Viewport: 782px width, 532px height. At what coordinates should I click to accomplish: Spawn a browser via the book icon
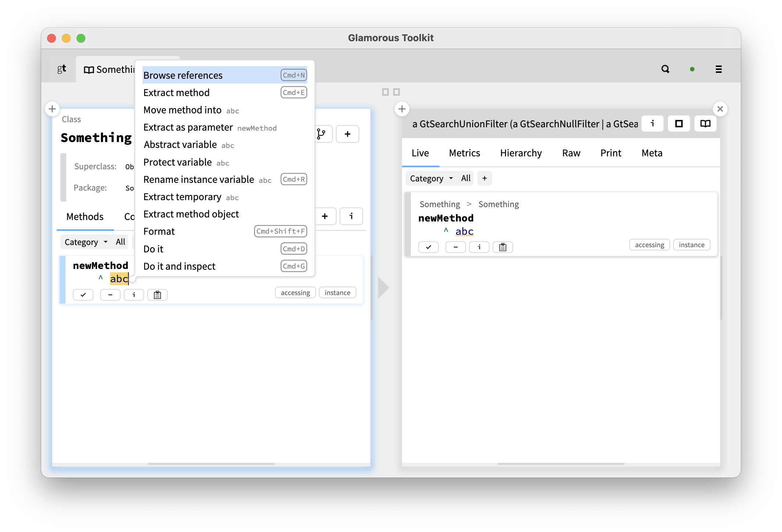(705, 124)
